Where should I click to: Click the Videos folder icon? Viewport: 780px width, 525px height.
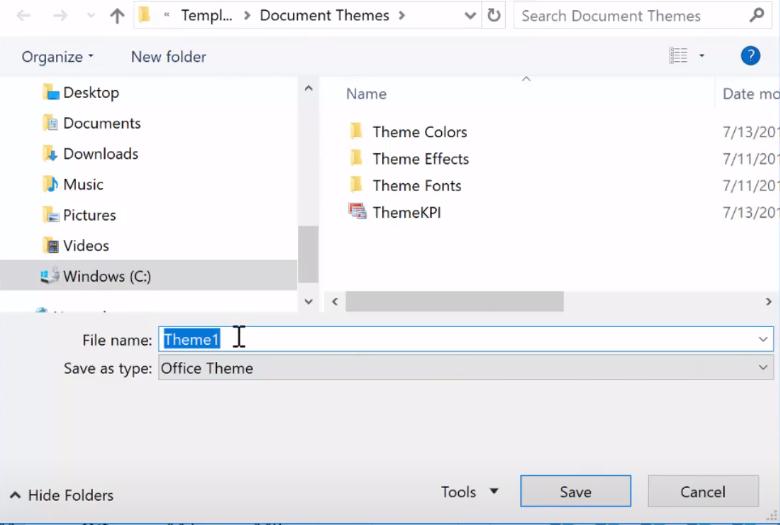coord(51,245)
